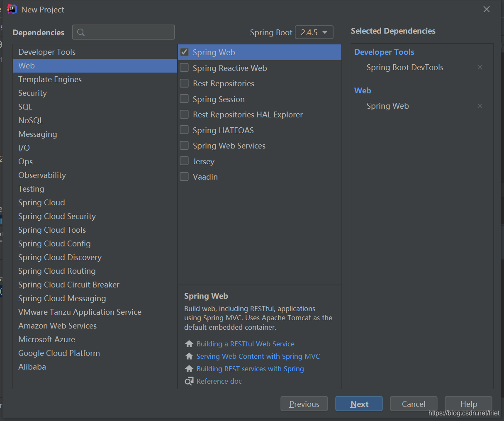Select Developer Tools category

pos(95,52)
